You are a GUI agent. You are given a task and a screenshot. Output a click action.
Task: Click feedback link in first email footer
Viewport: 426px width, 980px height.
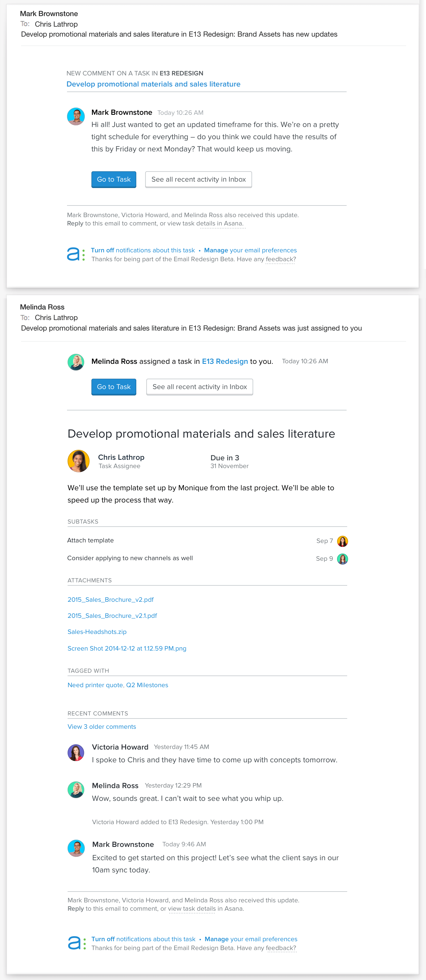click(281, 260)
